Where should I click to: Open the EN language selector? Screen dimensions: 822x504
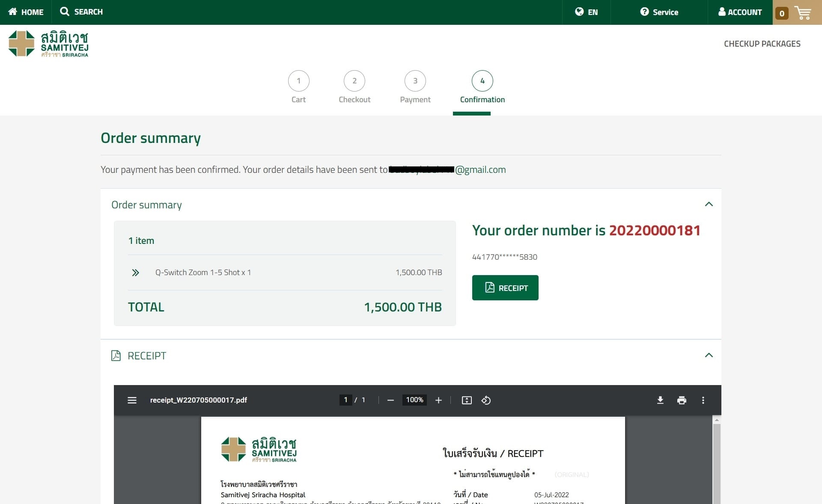point(586,12)
